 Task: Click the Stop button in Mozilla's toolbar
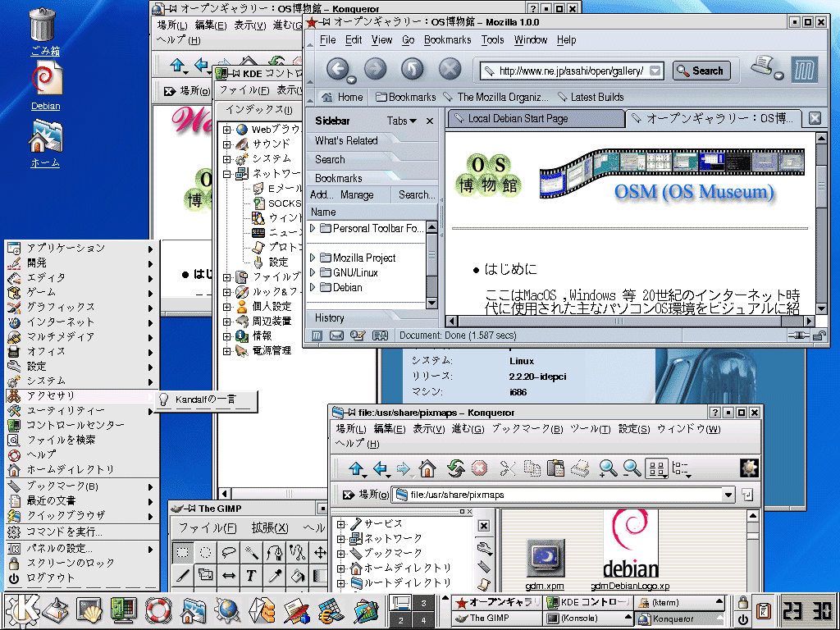click(450, 69)
